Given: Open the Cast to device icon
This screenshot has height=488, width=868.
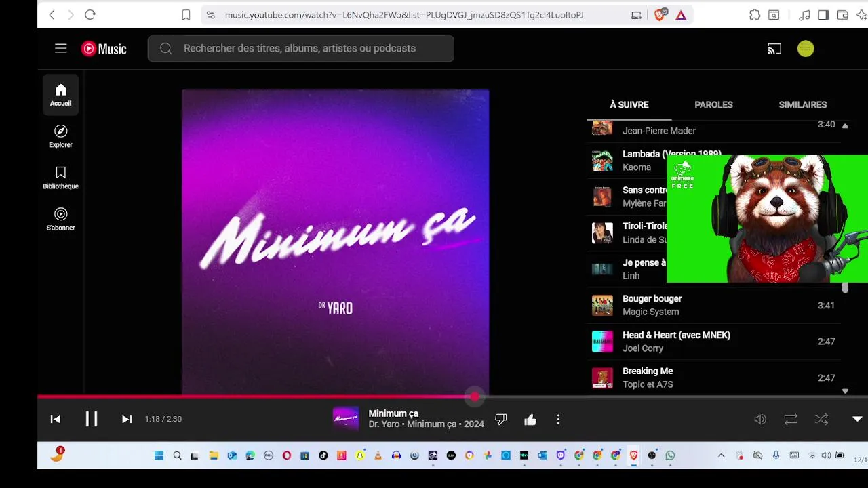Looking at the screenshot, I should [774, 49].
